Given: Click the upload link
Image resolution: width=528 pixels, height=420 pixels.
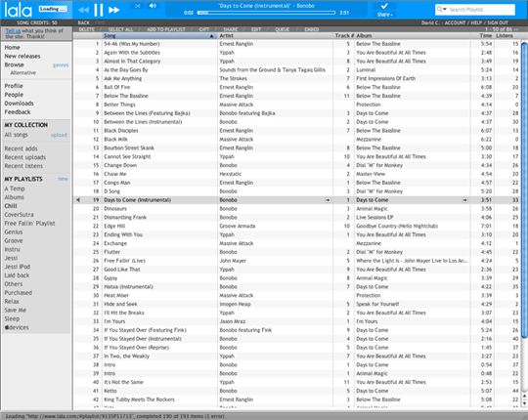Looking at the screenshot, I should (59, 135).
